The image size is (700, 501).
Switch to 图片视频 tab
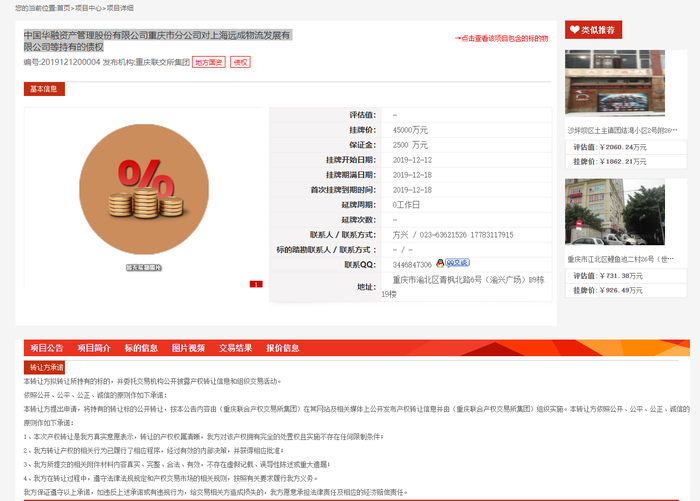click(x=188, y=348)
